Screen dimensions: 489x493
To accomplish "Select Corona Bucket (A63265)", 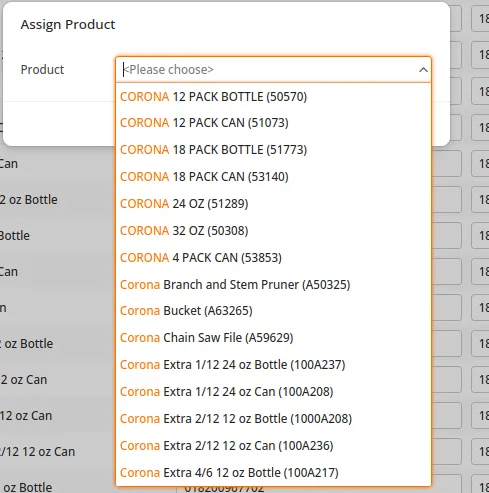I will (273, 311).
